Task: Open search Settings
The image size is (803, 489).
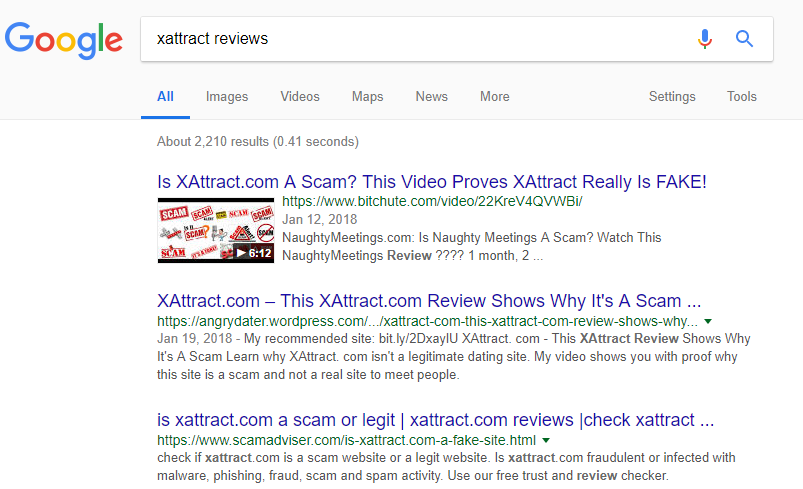Action: (x=672, y=96)
